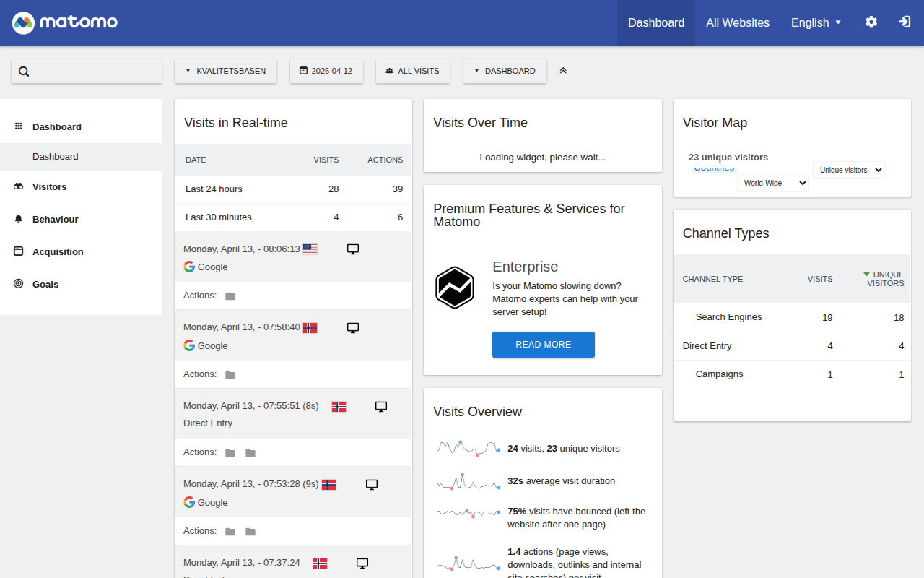The image size is (924, 578).
Task: Click the sign-in arrow icon
Action: [905, 22]
